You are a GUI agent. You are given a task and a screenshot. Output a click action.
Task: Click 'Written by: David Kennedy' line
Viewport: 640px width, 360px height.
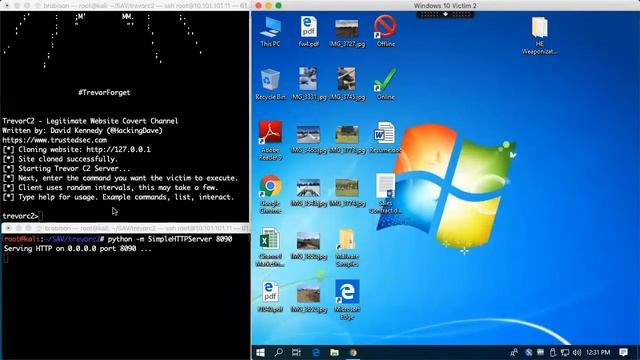coord(82,131)
